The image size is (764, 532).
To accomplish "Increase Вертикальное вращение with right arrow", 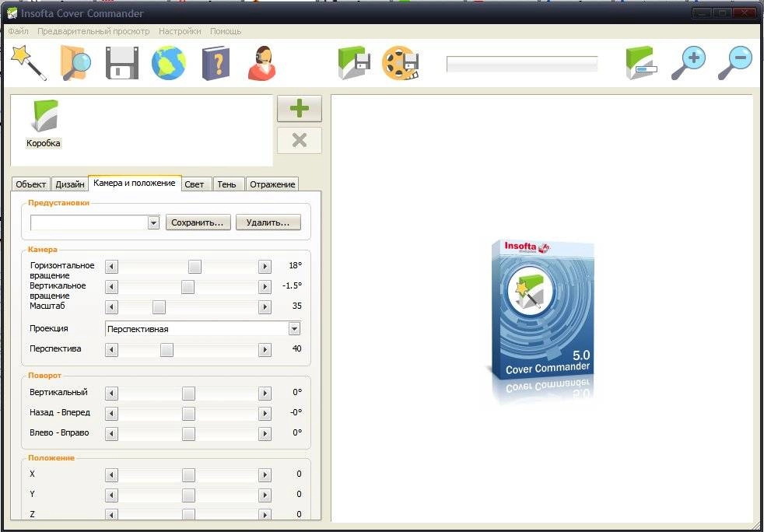I will tap(265, 287).
